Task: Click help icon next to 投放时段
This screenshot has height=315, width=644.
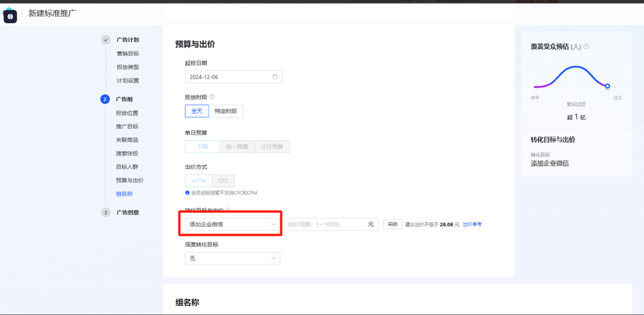Action: [x=211, y=97]
